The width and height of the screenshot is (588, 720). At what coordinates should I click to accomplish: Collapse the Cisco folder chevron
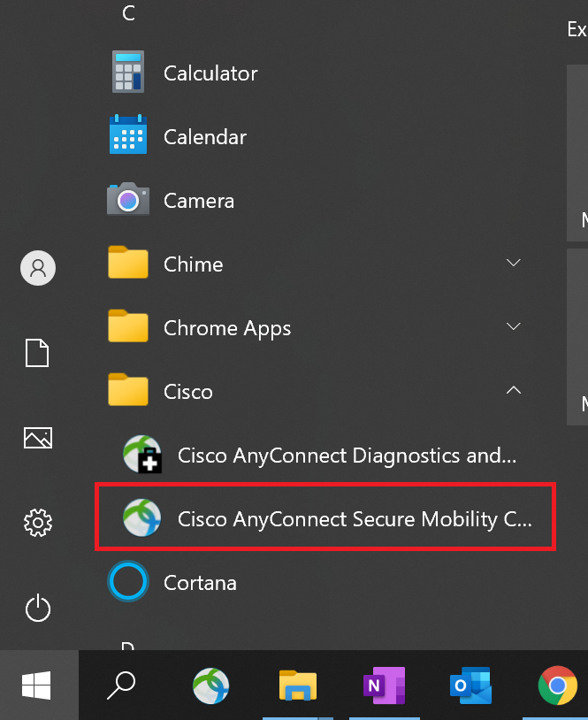point(513,390)
